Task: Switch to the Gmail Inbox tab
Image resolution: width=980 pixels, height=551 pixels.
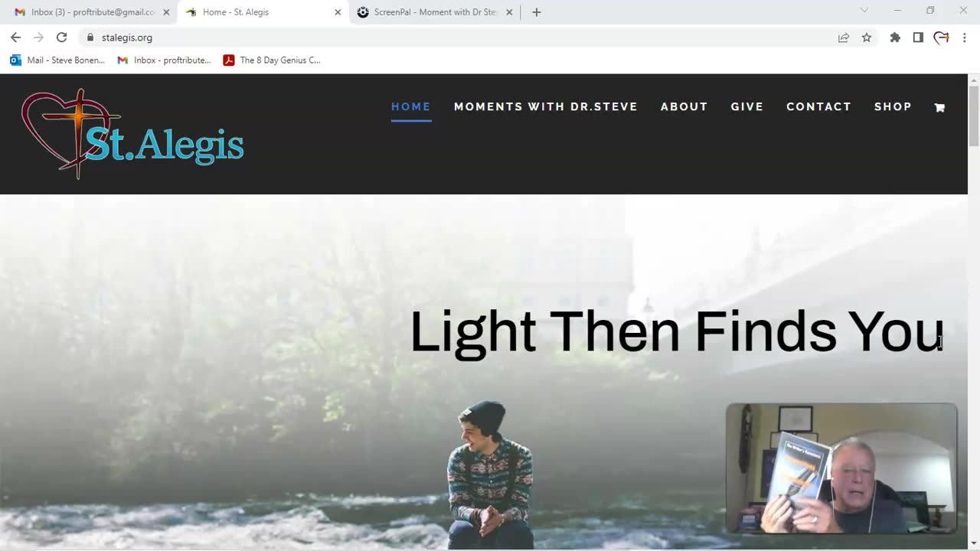Action: pos(86,12)
